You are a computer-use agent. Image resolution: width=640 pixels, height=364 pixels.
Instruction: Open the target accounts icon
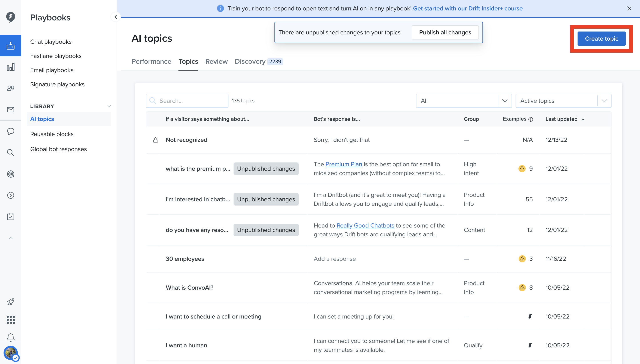pyautogui.click(x=10, y=174)
